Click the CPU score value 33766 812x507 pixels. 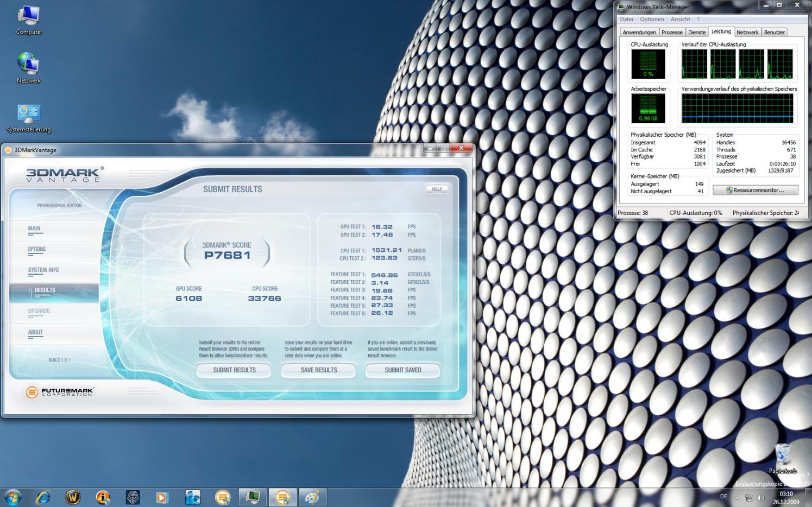pos(265,298)
